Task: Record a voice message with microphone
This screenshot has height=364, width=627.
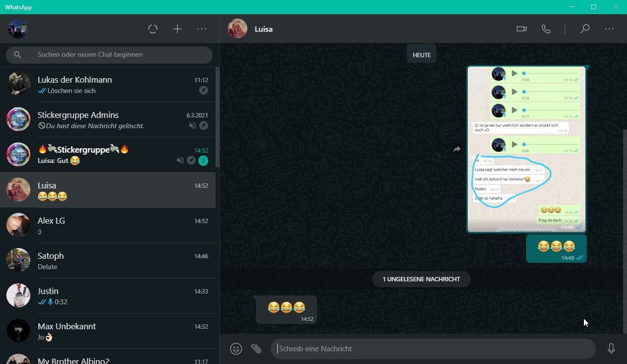Action: [x=611, y=349]
